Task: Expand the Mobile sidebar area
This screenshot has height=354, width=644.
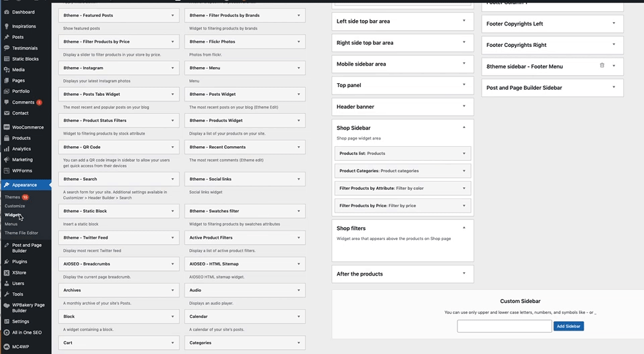Action: 464,63
